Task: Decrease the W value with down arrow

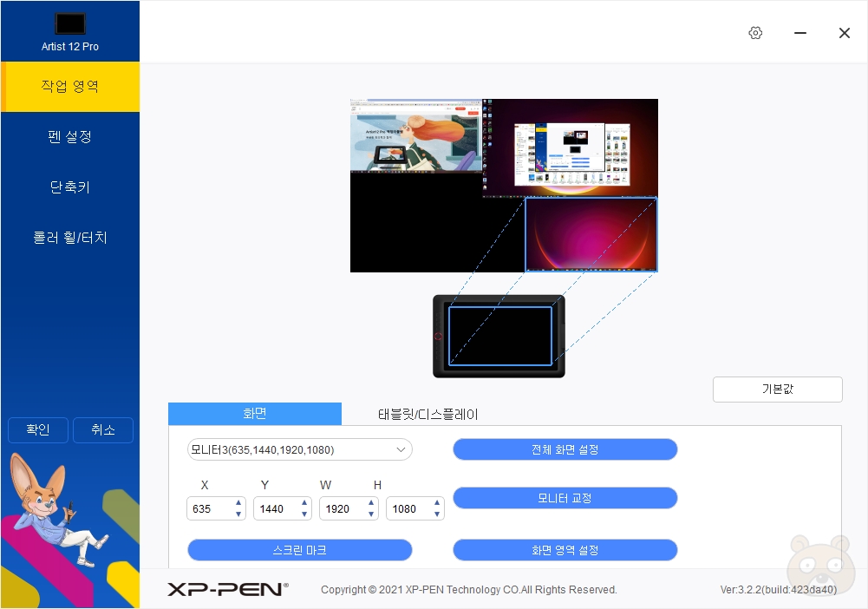Action: (371, 514)
